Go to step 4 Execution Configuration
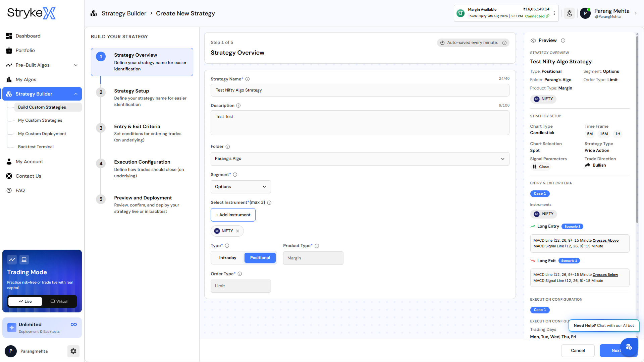The image size is (644, 362). coord(142,169)
